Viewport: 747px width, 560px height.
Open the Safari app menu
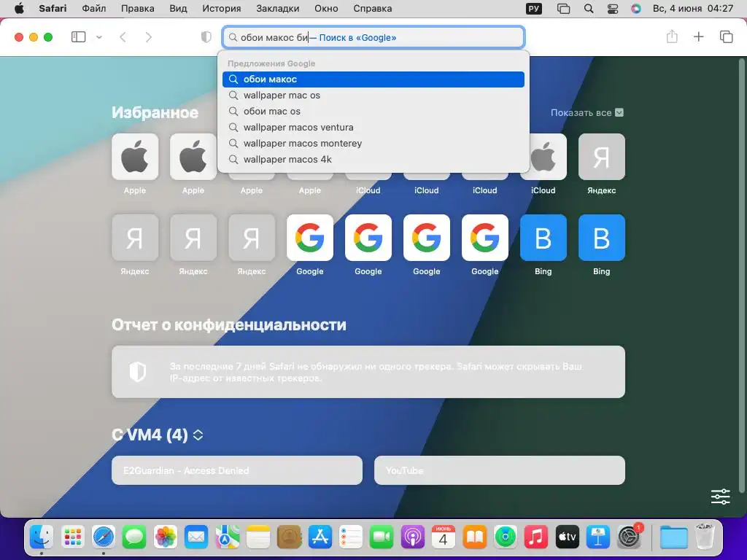click(53, 9)
